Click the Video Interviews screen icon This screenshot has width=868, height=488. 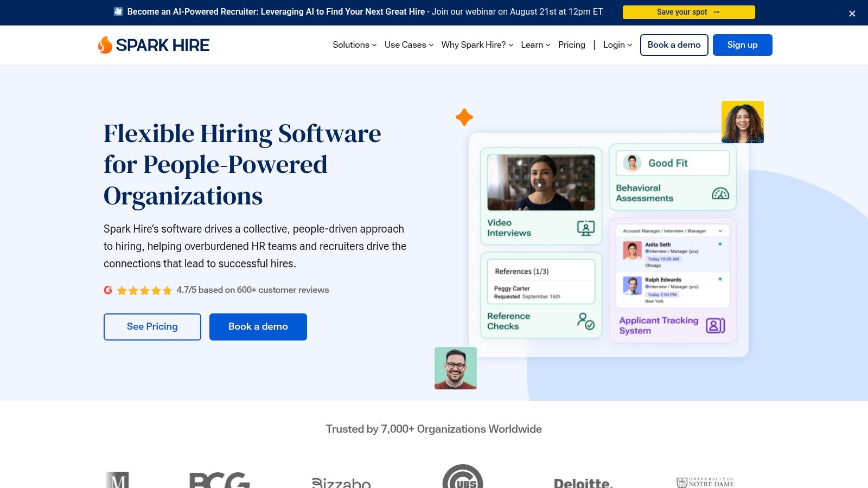click(585, 228)
